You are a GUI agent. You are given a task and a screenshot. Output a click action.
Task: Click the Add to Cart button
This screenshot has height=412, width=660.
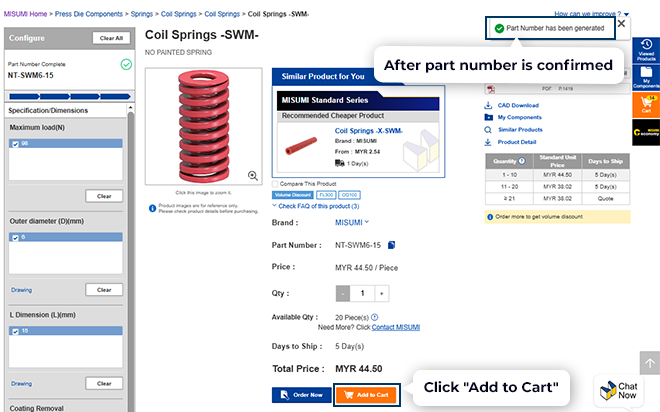366,395
